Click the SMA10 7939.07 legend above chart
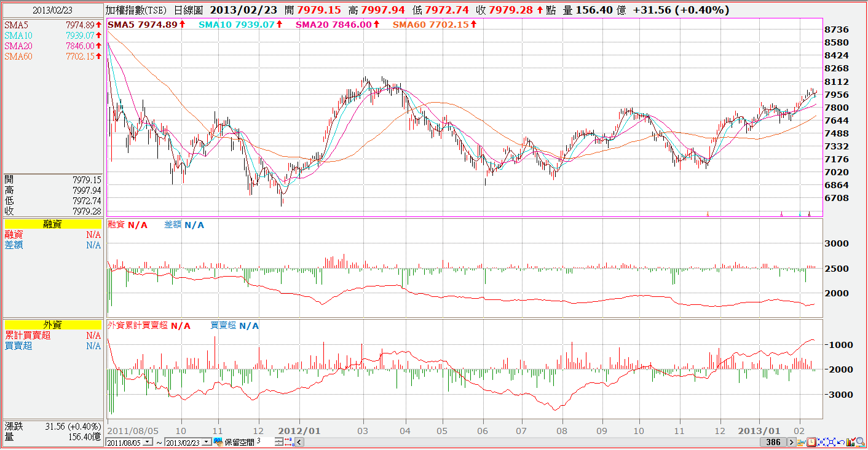The image size is (868, 450). pyautogui.click(x=241, y=25)
